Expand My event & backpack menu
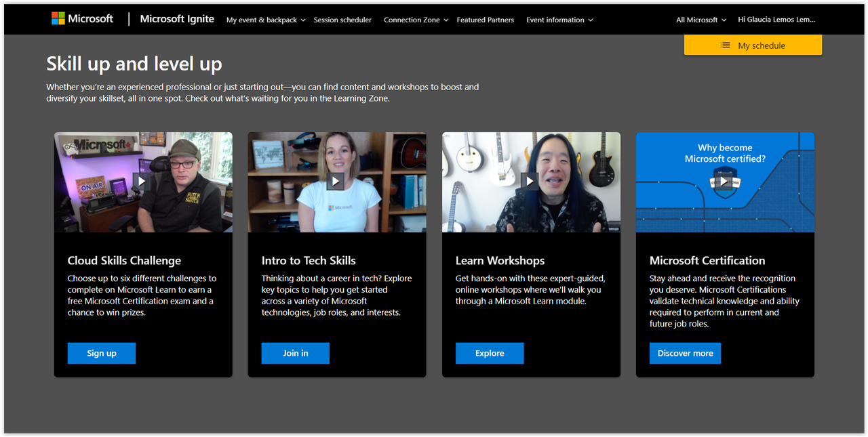 tap(266, 20)
